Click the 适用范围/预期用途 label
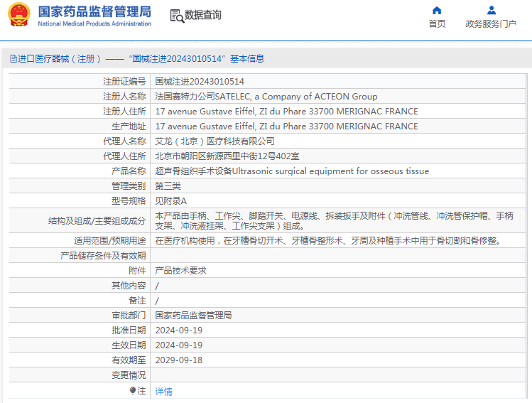The image size is (532, 403). [110, 241]
